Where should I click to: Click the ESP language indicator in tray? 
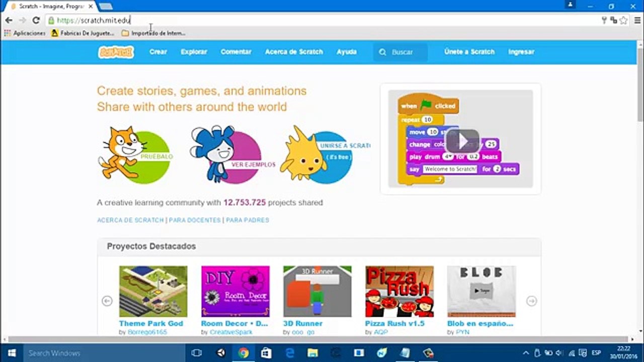(x=596, y=353)
